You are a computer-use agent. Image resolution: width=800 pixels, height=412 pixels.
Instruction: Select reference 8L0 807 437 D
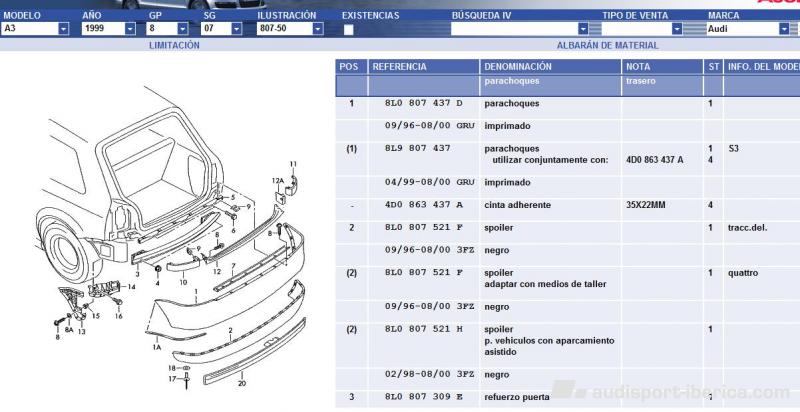point(423,103)
